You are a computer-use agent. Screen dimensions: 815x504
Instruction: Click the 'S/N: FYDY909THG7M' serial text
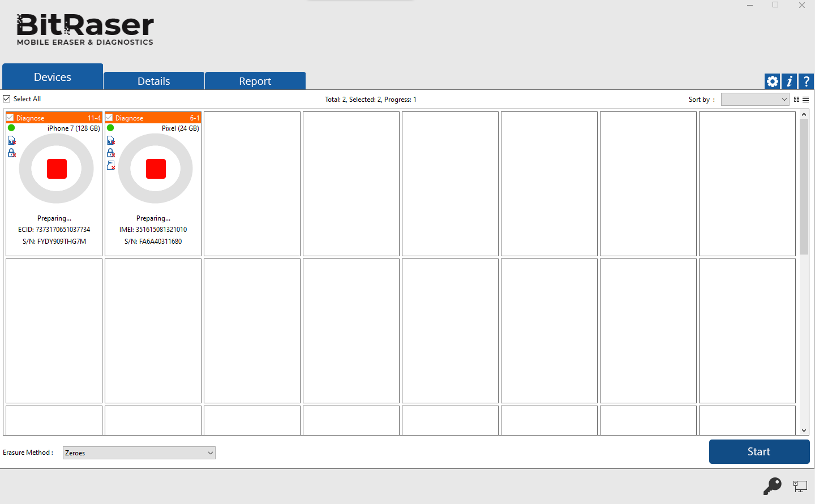(x=54, y=242)
